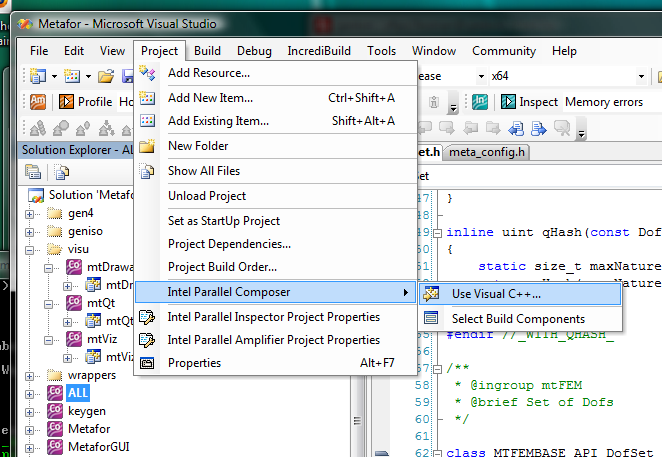Expand the geniso folder
662x457 pixels.
29,232
